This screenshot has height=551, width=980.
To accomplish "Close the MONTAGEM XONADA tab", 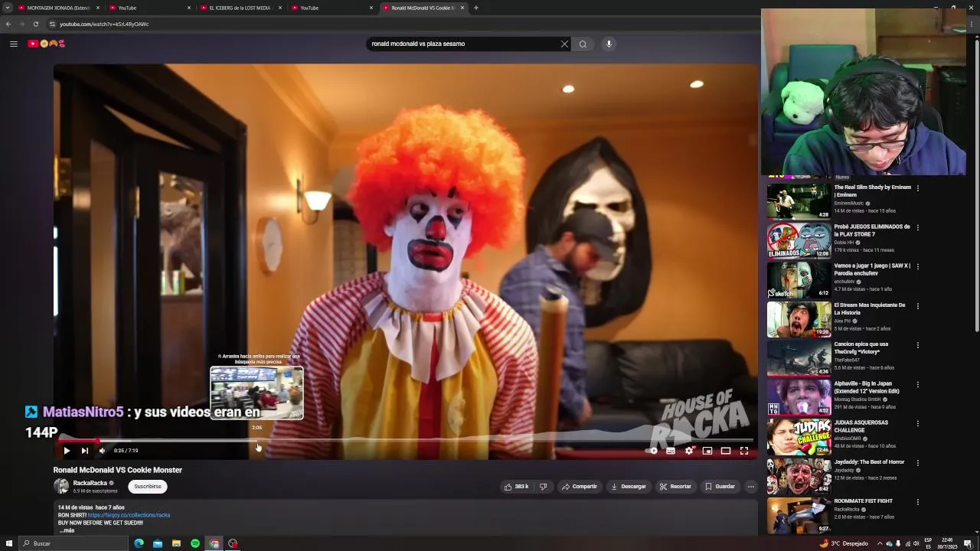I will pyautogui.click(x=98, y=8).
